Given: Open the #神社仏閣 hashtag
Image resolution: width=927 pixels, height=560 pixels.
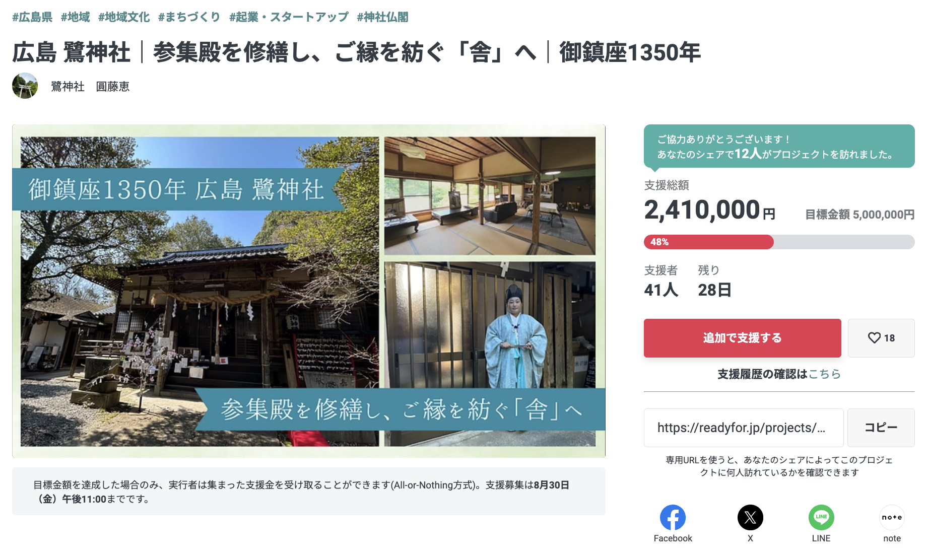Looking at the screenshot, I should pos(382,17).
